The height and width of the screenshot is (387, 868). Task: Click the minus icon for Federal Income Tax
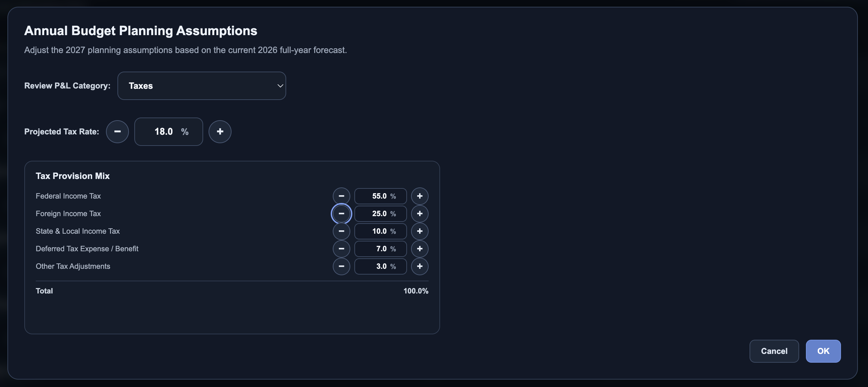pos(342,196)
